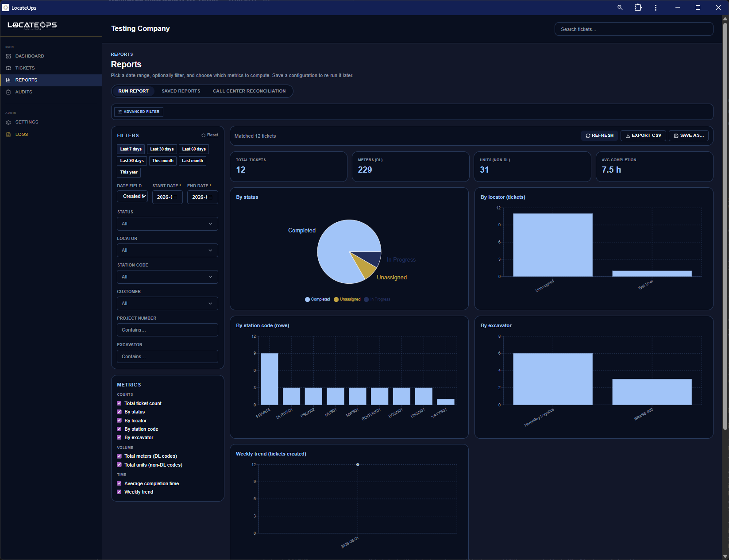Image resolution: width=729 pixels, height=560 pixels.
Task: Open the Locator filter dropdown
Action: pyautogui.click(x=167, y=251)
